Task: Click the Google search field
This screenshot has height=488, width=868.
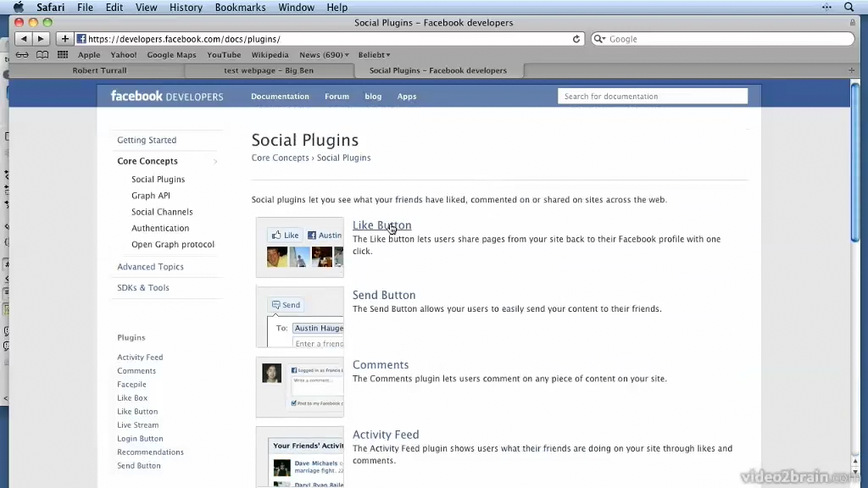Action: 722,39
